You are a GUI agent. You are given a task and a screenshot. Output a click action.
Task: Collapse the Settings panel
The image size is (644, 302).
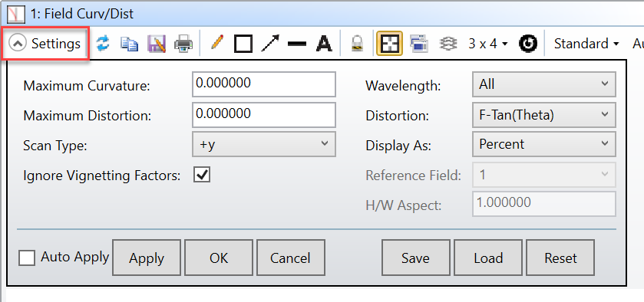45,44
